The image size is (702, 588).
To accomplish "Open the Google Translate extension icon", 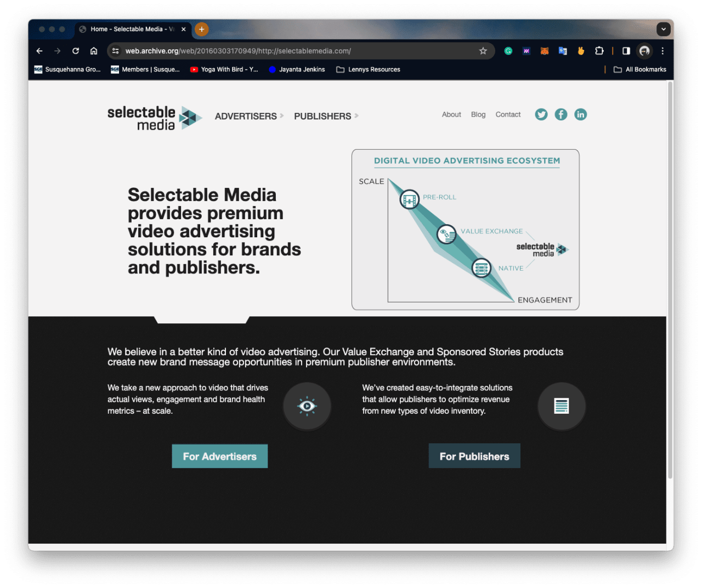I will 563,51.
